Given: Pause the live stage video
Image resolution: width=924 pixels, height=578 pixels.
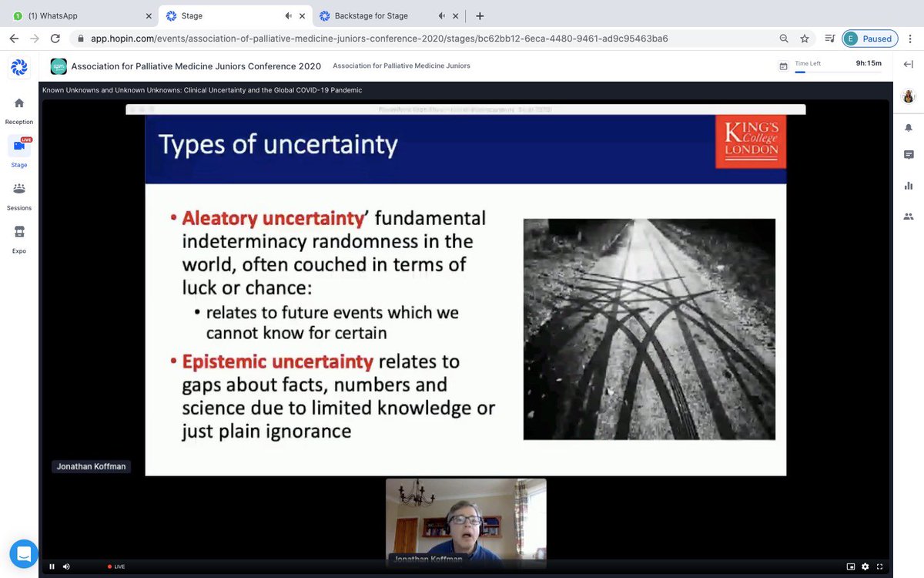Looking at the screenshot, I should (52, 566).
